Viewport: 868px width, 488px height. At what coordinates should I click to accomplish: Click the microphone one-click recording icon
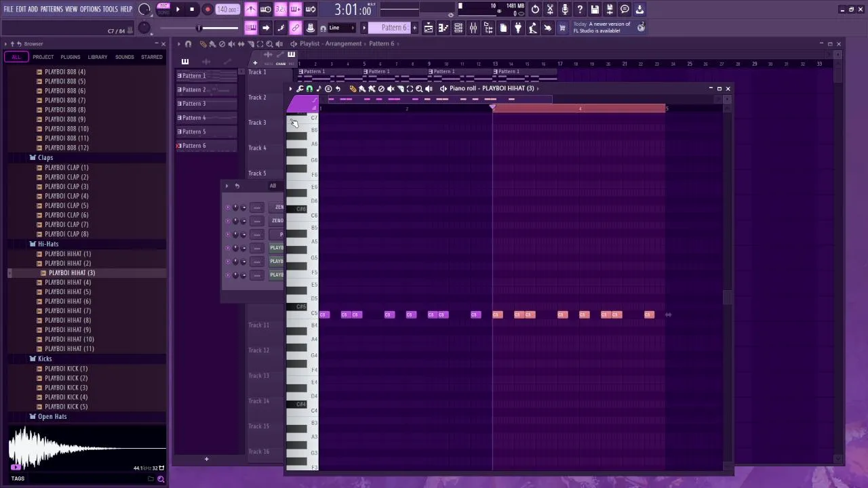565,9
